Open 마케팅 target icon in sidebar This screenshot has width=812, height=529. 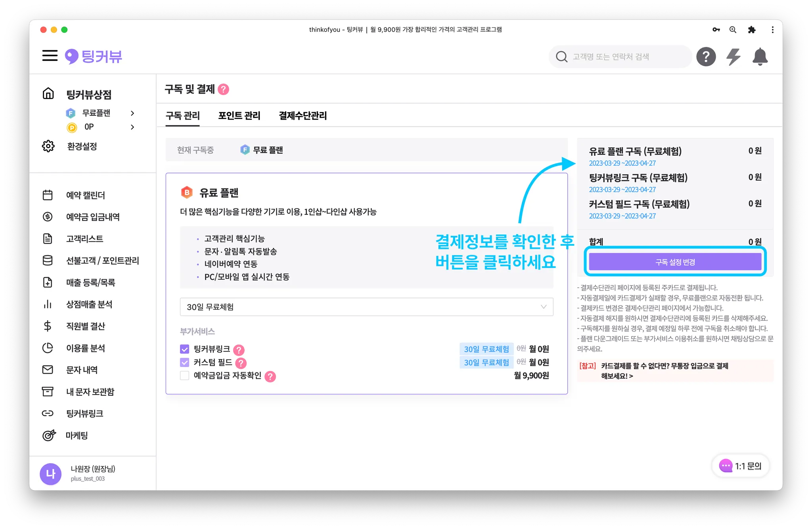click(x=49, y=435)
